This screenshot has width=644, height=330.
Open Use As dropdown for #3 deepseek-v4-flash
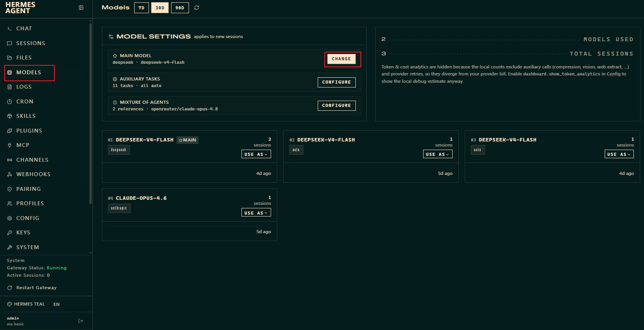619,154
